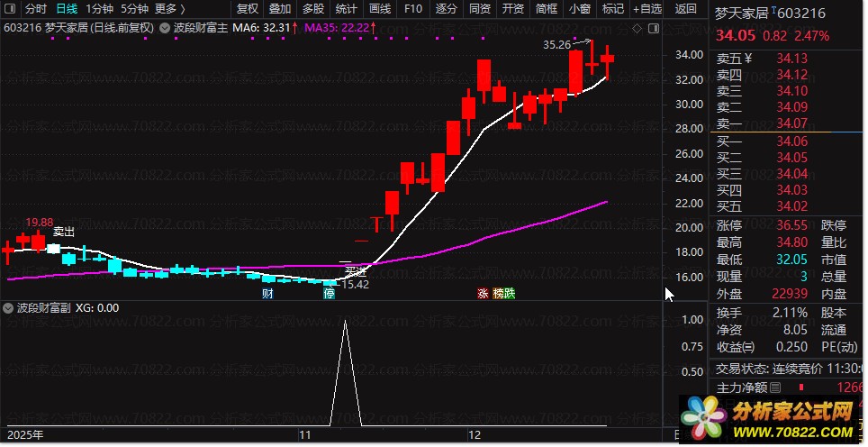Viewport: 868px width, 447px height.
Task: Click the 35.26 high price label
Action: point(556,45)
